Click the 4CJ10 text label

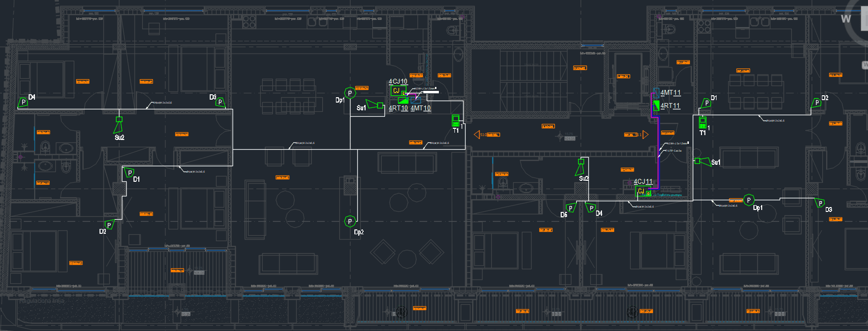[398, 81]
